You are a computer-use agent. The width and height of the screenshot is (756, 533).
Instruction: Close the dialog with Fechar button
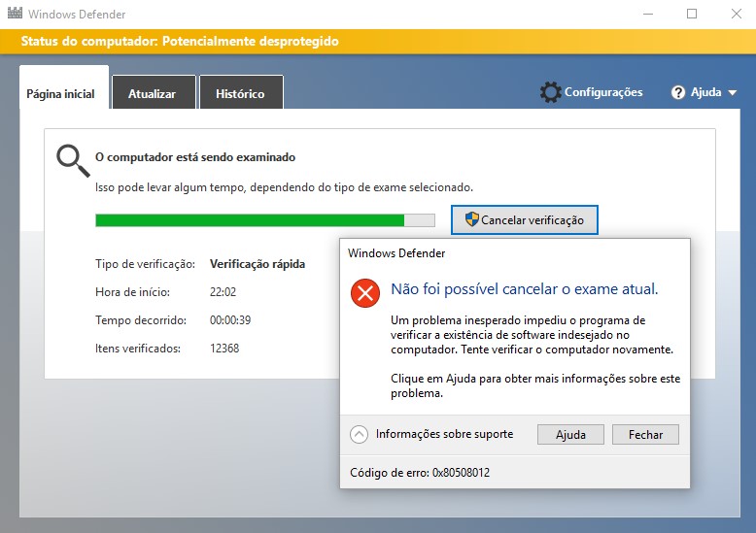[x=645, y=435]
